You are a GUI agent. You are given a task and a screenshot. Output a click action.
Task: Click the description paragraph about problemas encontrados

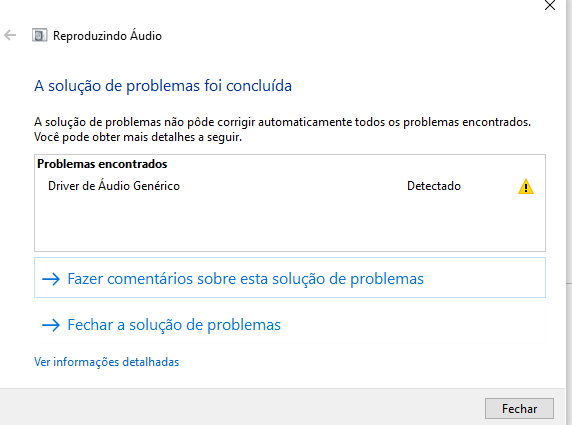tap(282, 122)
